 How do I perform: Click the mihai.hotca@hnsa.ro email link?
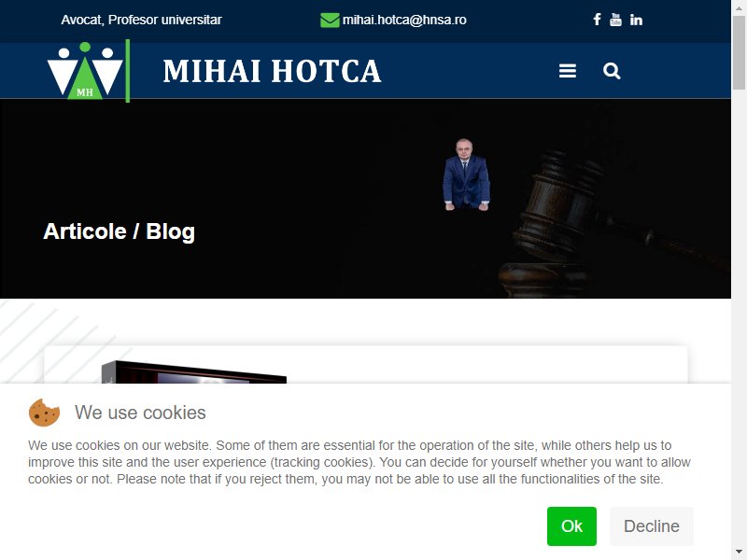(x=404, y=20)
